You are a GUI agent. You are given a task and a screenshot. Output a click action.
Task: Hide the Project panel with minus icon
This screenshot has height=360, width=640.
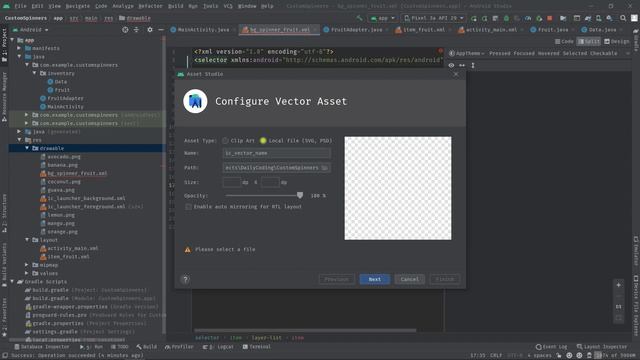coord(161,30)
